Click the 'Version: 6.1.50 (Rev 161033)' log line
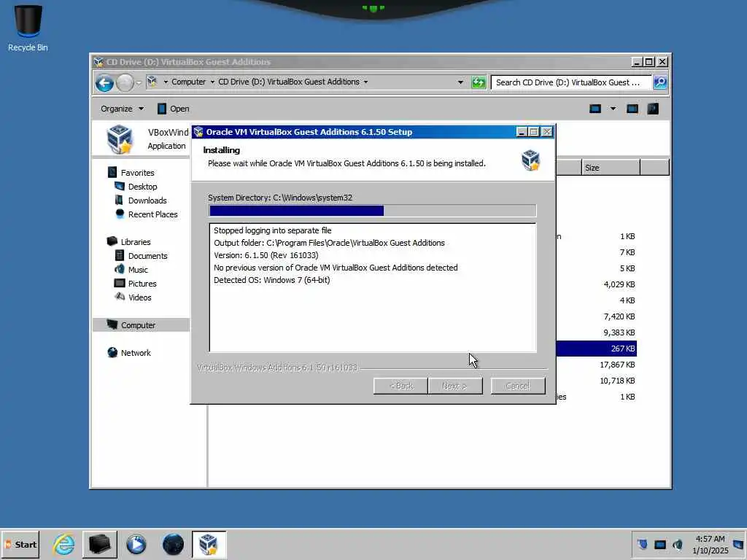747x560 pixels. (x=266, y=255)
